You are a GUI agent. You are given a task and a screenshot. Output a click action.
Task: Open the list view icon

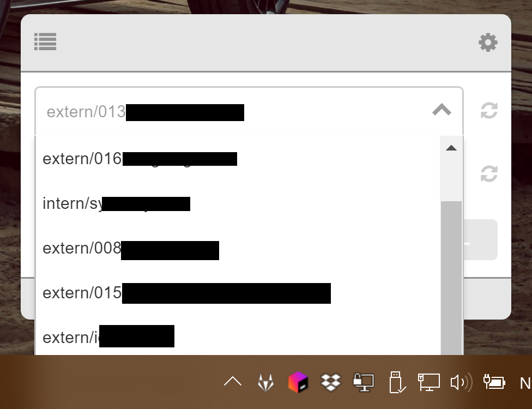45,42
